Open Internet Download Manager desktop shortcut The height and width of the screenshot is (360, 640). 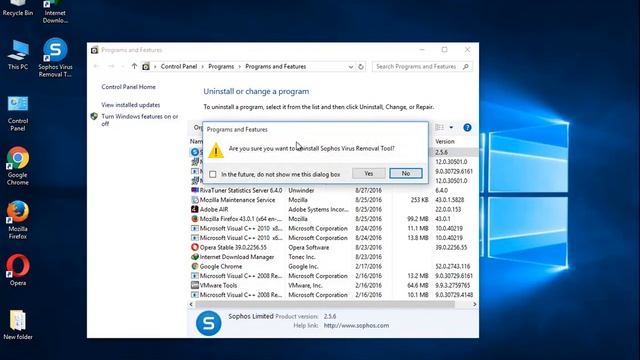point(55,12)
